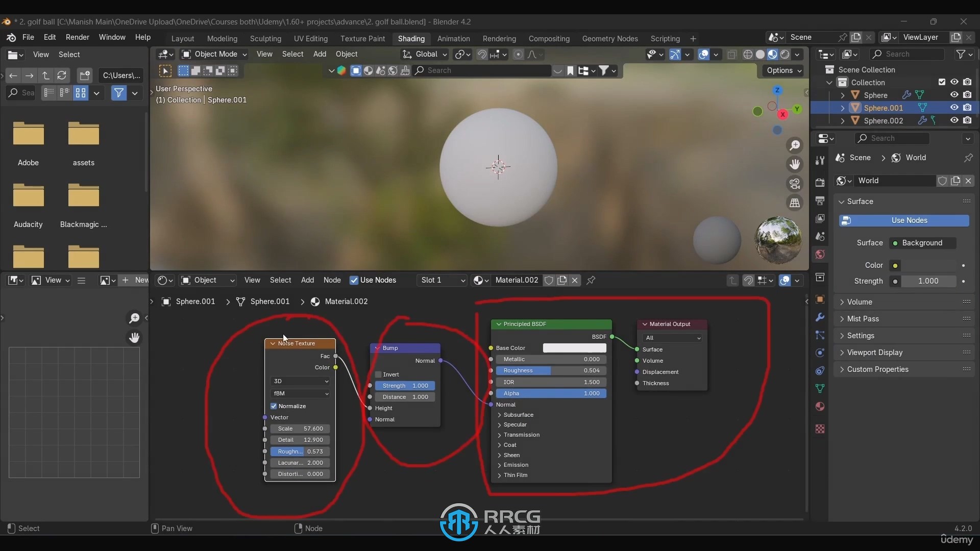Click the Use Nodes button in World

909,220
